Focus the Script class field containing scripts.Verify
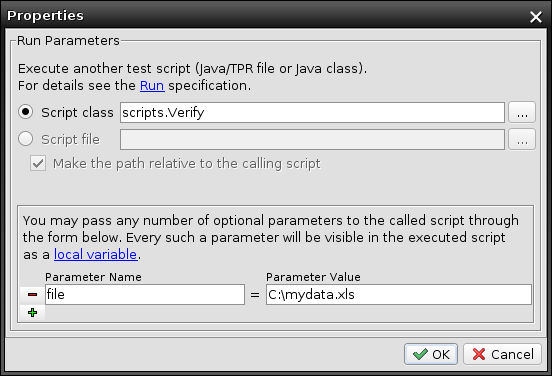The width and height of the screenshot is (552, 376). coord(312,113)
